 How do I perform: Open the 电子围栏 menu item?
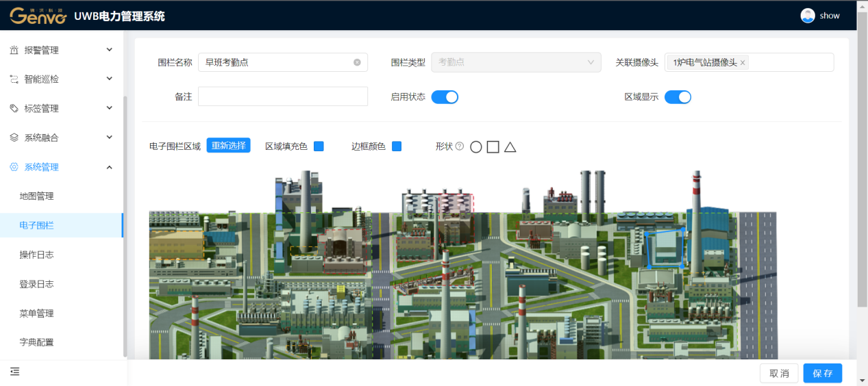(62, 225)
